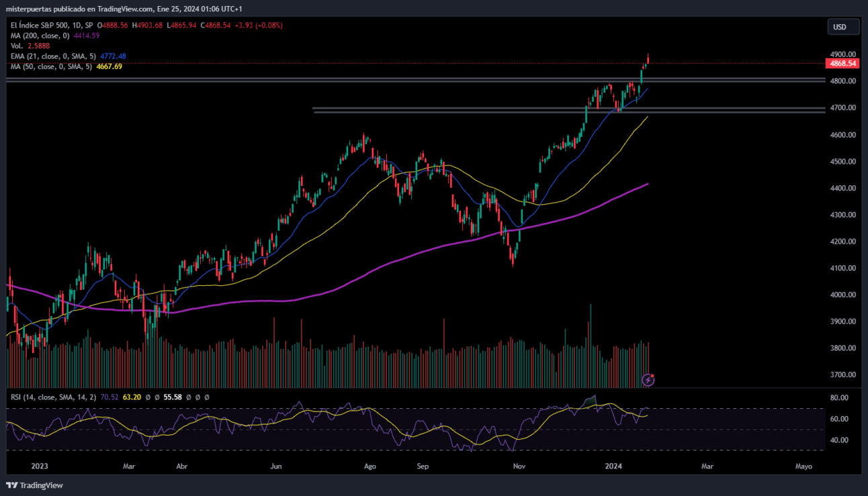
Task: Click the Nov label on the time axis
Action: coord(519,465)
